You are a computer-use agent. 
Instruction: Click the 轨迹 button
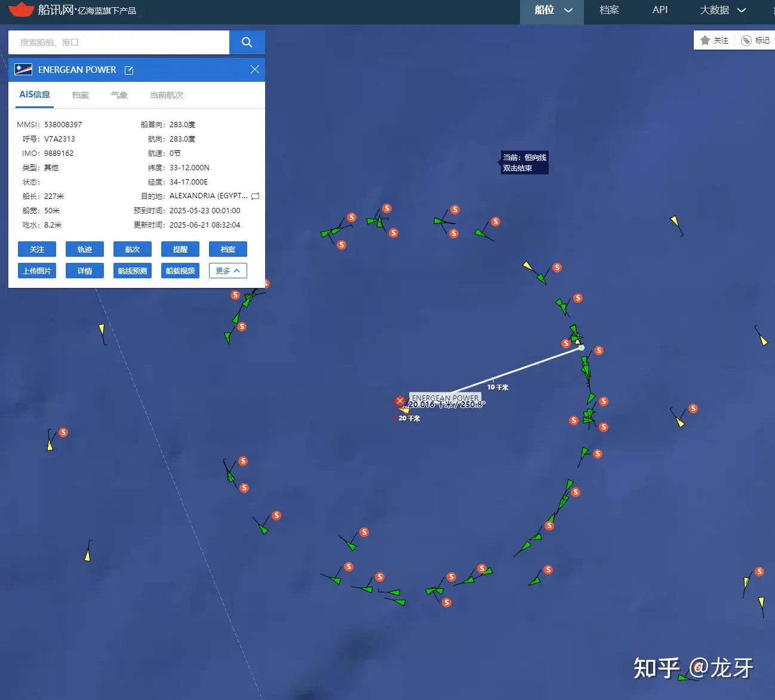pyautogui.click(x=85, y=249)
